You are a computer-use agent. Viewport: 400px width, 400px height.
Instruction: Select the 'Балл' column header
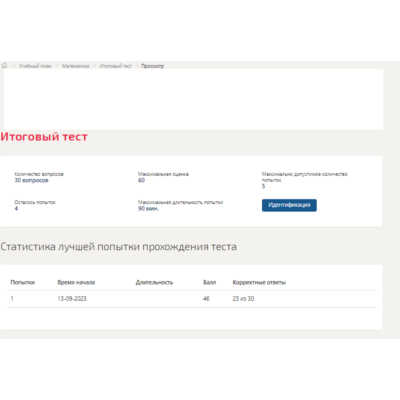[210, 282]
